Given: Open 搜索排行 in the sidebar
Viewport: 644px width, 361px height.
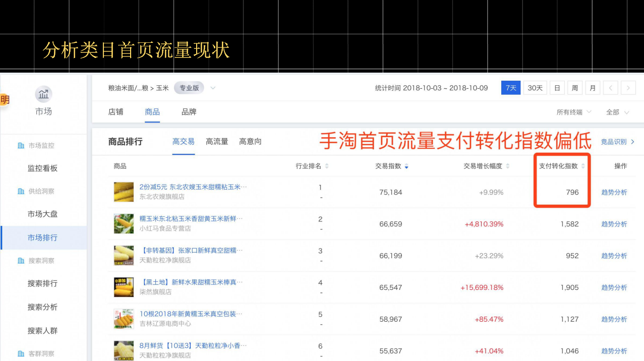Looking at the screenshot, I should pyautogui.click(x=43, y=283).
